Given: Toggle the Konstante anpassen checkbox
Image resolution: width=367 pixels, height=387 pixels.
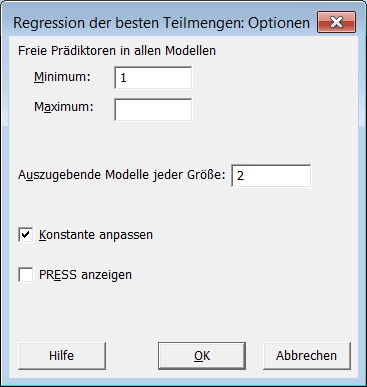Looking at the screenshot, I should click(26, 235).
